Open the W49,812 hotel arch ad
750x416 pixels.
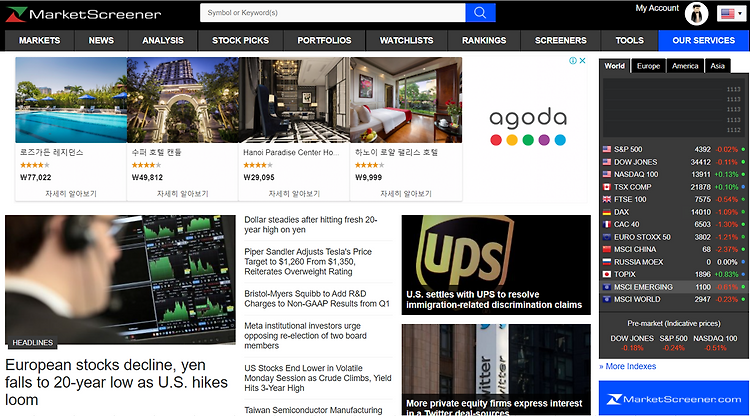click(183, 128)
